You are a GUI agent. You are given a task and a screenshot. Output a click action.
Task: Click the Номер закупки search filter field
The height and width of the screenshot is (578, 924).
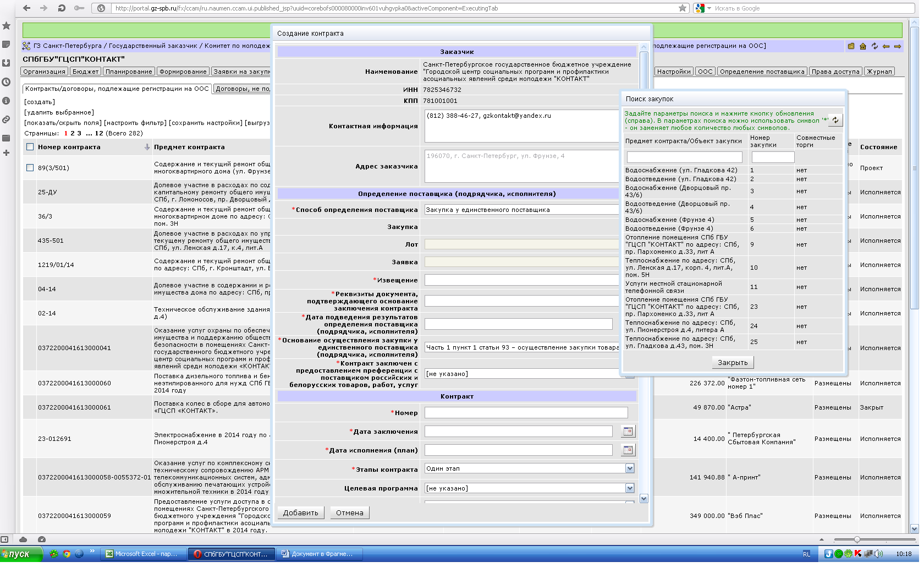coord(773,157)
